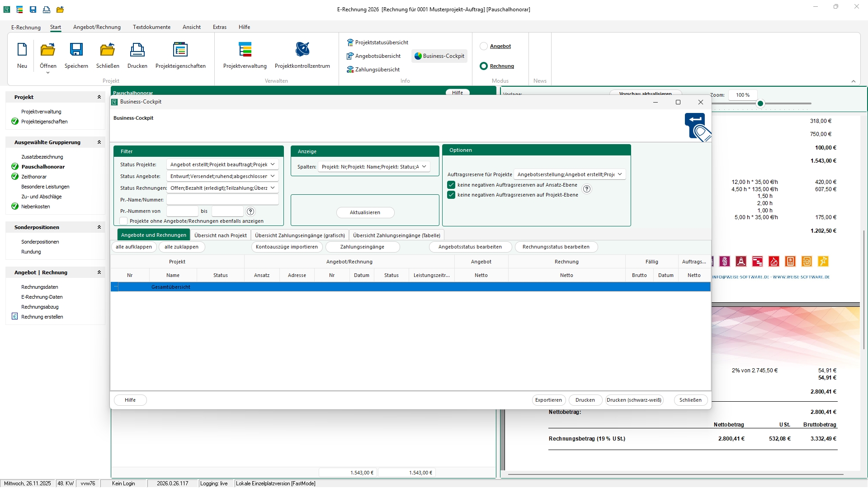
Task: Click the Neu project icon
Action: pos(22,50)
